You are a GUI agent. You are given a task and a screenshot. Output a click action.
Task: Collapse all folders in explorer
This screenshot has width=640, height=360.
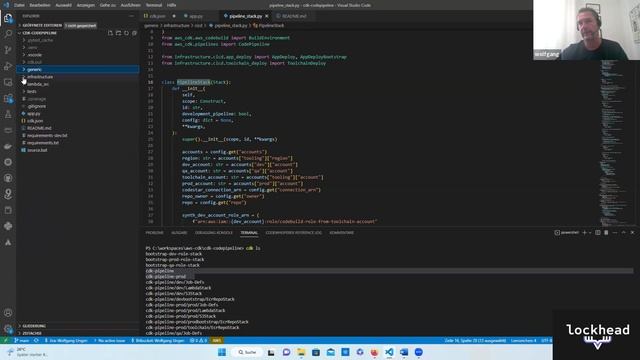pos(134,33)
